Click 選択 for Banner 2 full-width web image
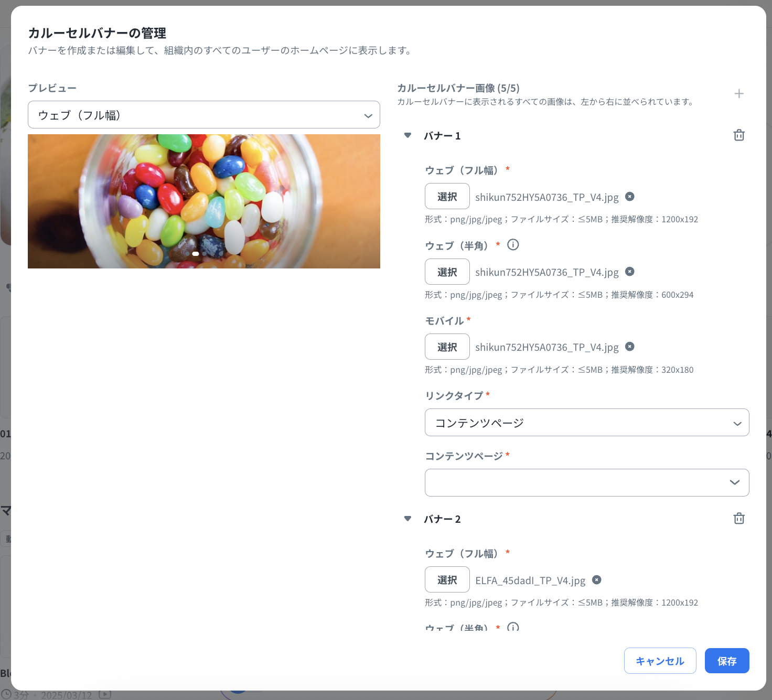The image size is (772, 700). 447,580
